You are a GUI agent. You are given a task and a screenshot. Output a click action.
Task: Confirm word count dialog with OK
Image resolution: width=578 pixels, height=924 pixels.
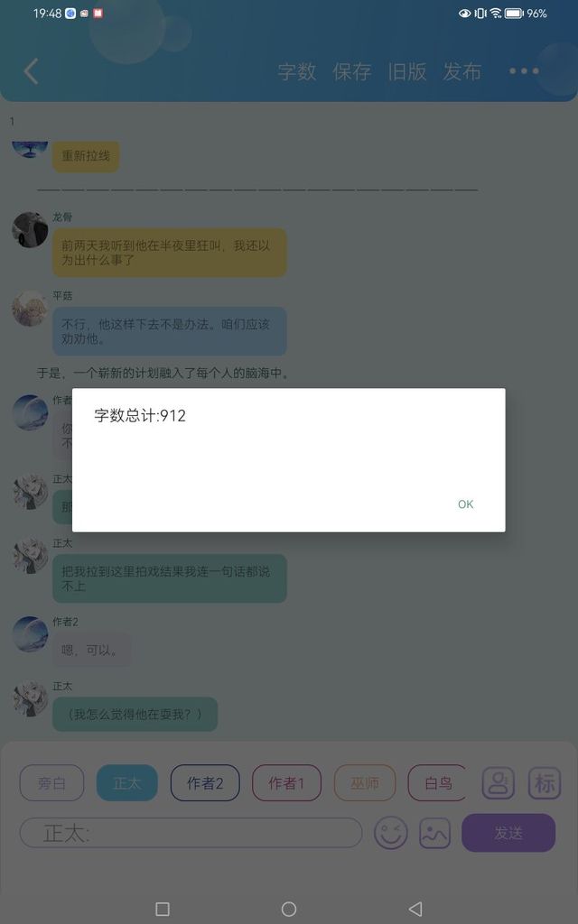[465, 504]
